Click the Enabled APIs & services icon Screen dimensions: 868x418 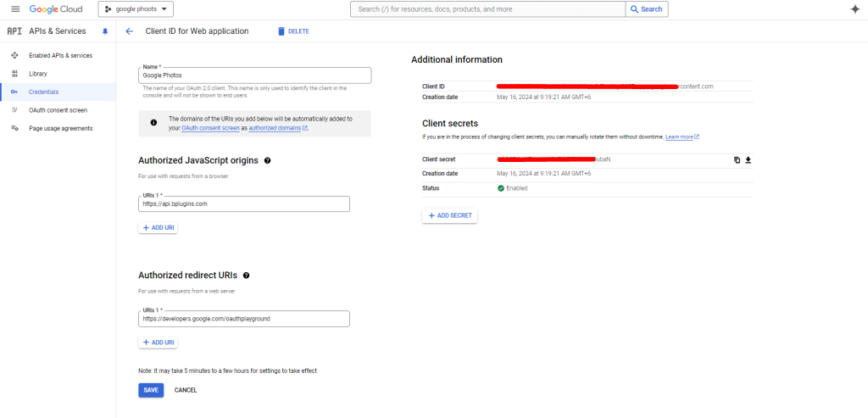click(x=14, y=55)
